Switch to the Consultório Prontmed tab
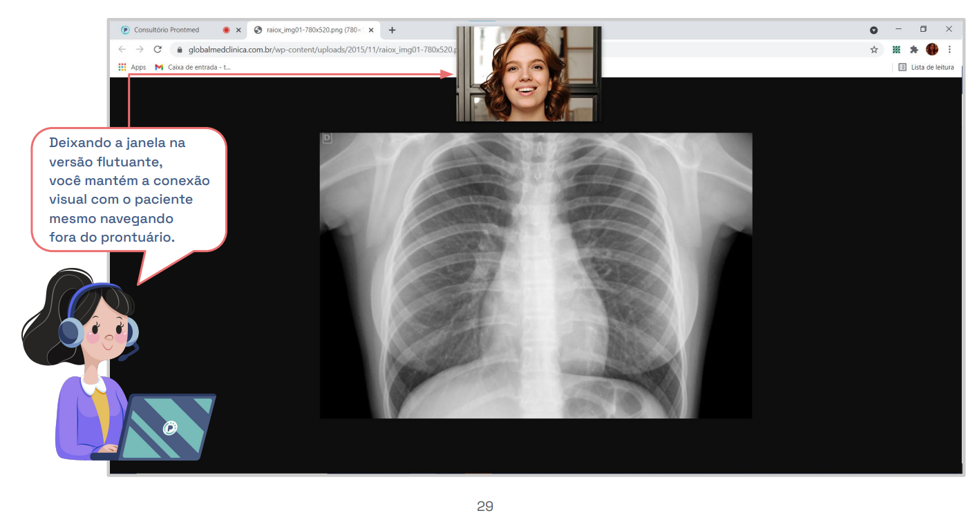 click(167, 30)
